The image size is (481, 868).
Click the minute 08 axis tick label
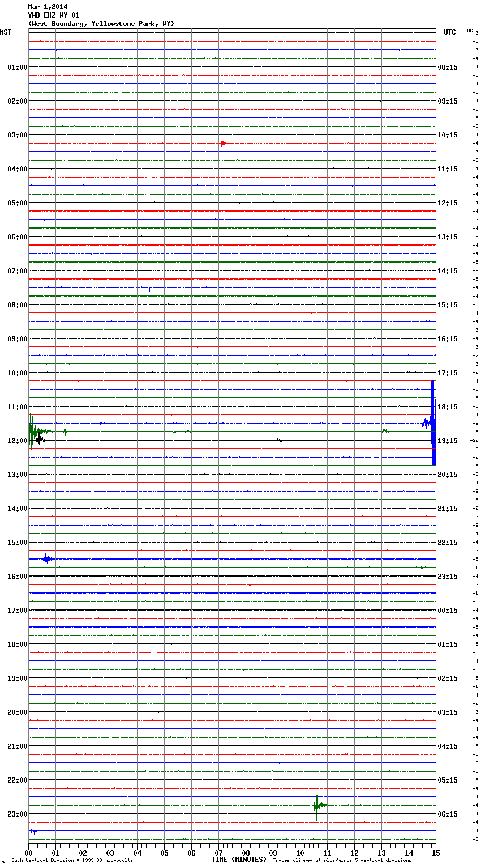coord(246,853)
